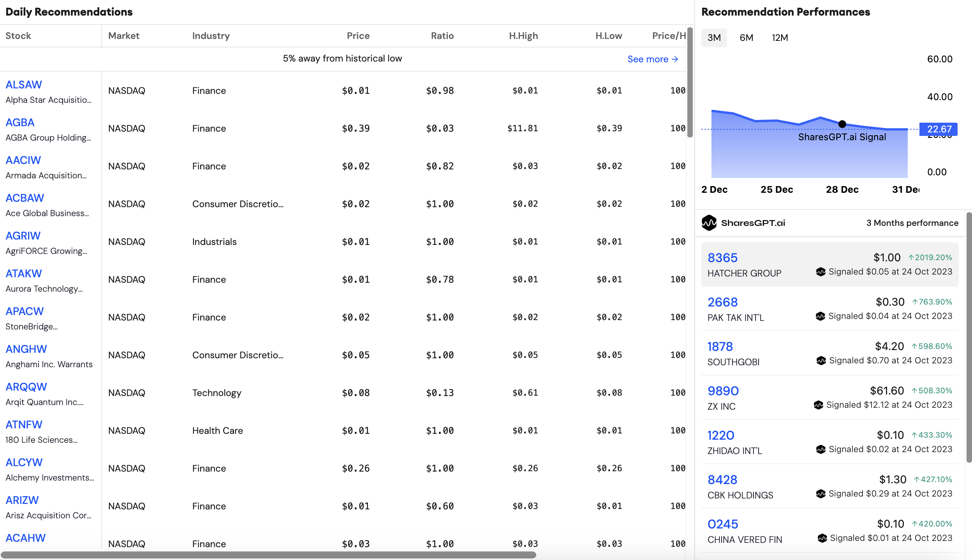Open the ATNFW stock link
The height and width of the screenshot is (560, 972).
click(24, 424)
